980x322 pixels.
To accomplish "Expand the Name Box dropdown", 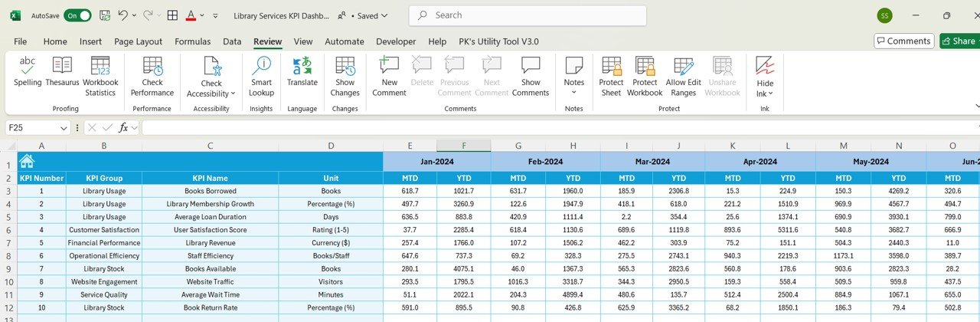I will 64,128.
